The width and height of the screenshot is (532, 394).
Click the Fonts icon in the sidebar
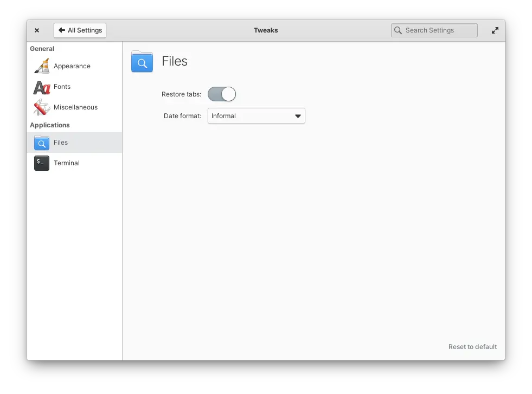[42, 87]
